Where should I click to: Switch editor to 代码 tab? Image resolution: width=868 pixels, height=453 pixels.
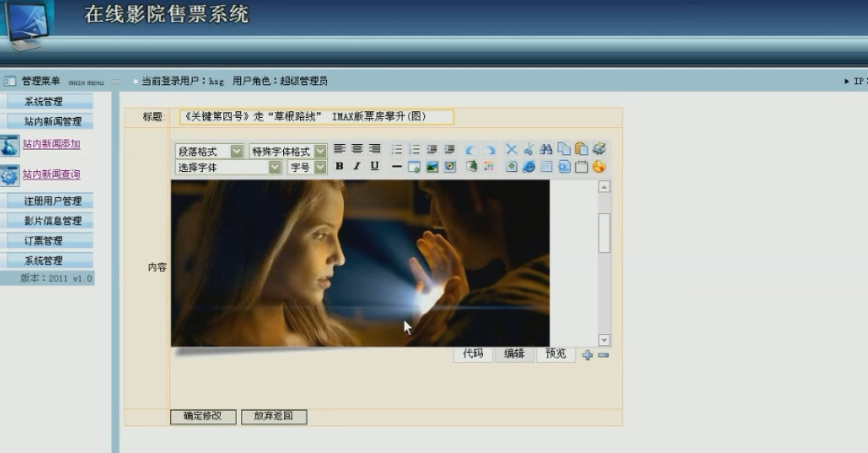coord(474,354)
